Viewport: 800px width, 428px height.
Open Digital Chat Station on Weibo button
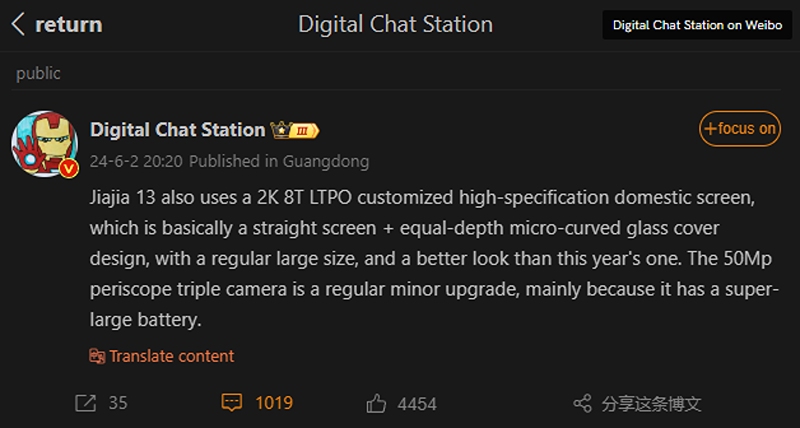click(697, 25)
